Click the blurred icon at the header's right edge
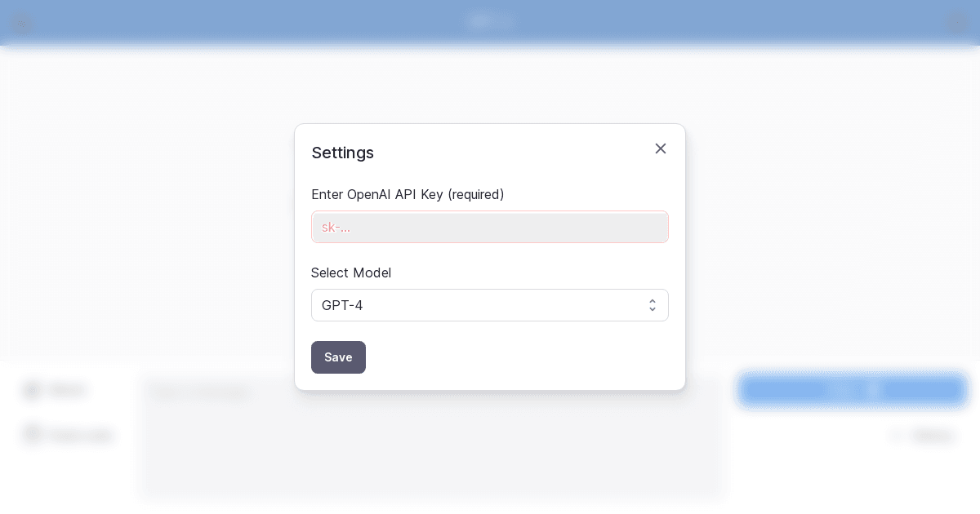980x514 pixels. (957, 23)
